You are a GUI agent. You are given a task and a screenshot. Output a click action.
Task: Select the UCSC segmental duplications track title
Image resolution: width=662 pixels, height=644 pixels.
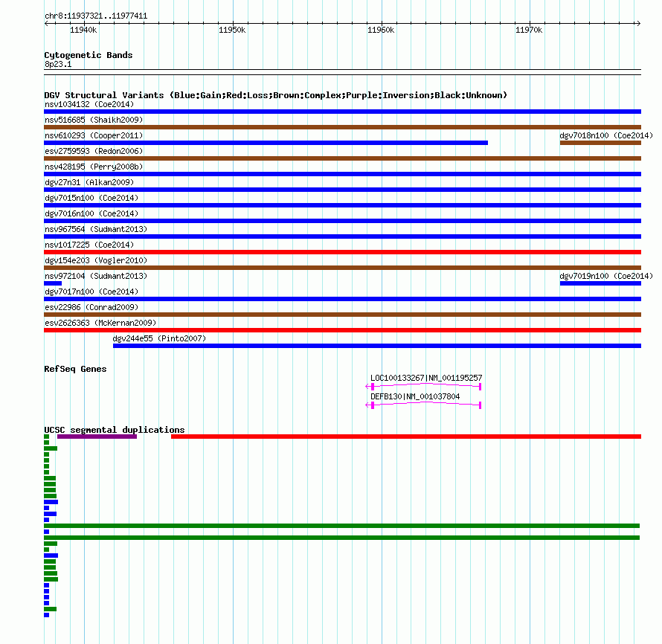tap(115, 430)
